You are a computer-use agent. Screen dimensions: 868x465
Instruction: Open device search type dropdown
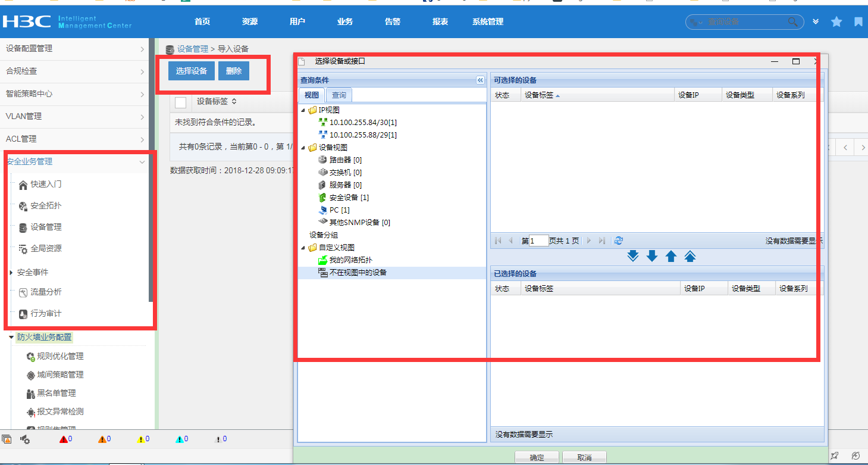tap(695, 22)
